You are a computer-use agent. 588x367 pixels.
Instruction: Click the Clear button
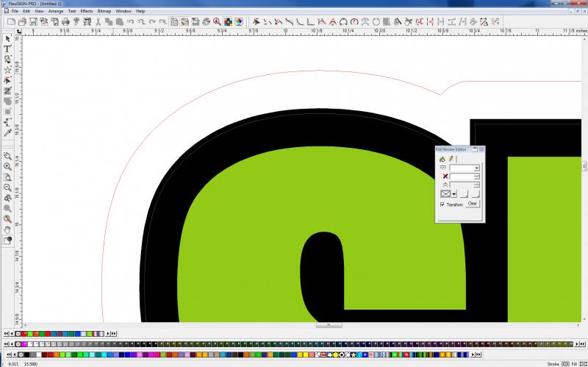(x=473, y=204)
